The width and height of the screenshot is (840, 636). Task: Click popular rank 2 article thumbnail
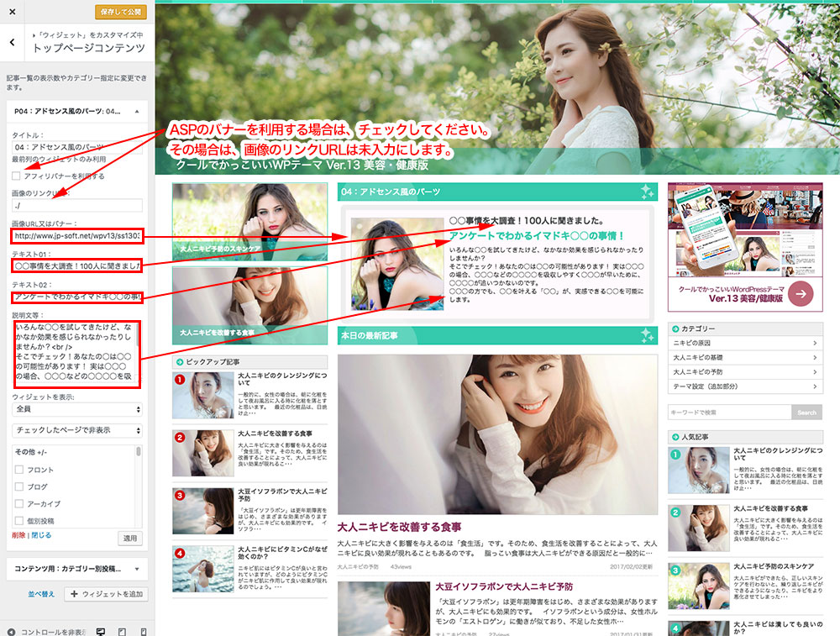click(699, 528)
